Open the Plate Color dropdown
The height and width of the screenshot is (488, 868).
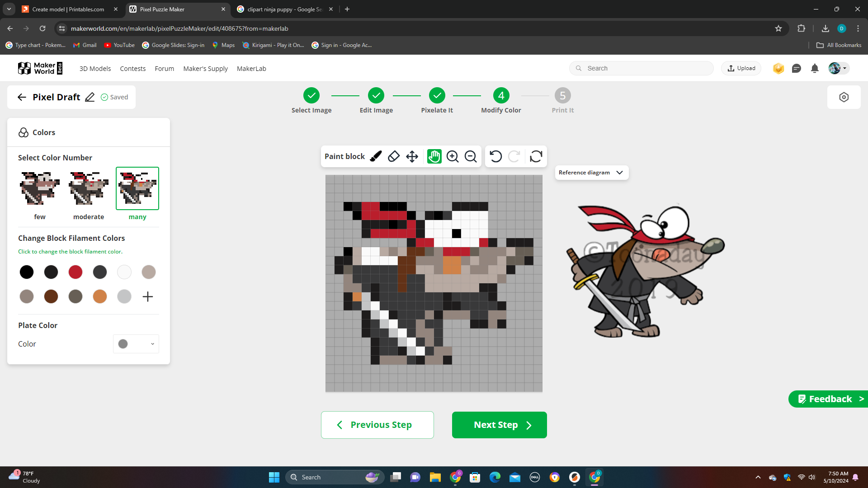[x=136, y=344]
